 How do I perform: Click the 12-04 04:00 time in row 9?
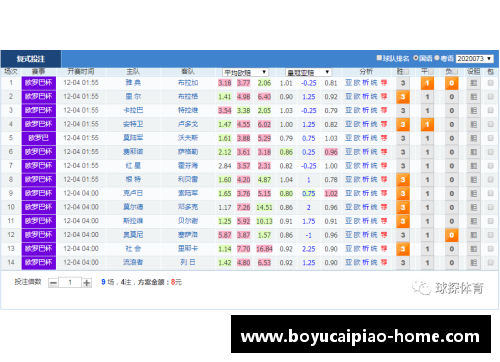pyautogui.click(x=81, y=193)
